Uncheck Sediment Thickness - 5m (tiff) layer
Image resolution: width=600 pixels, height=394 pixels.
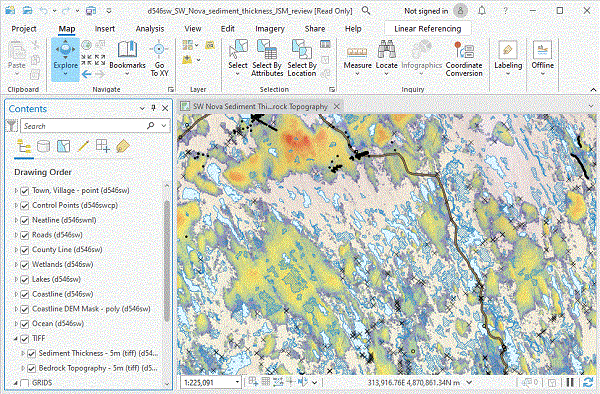(x=32, y=353)
